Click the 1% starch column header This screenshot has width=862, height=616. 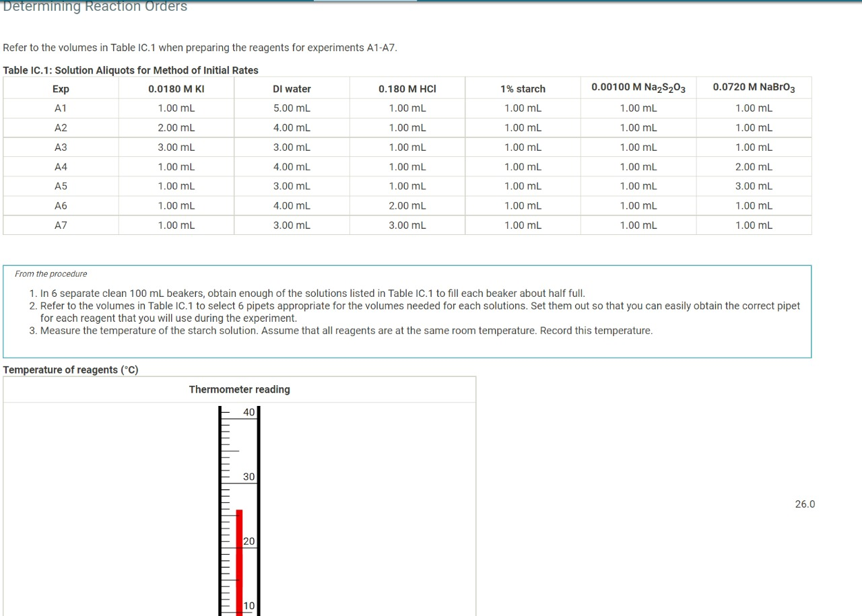tap(522, 88)
